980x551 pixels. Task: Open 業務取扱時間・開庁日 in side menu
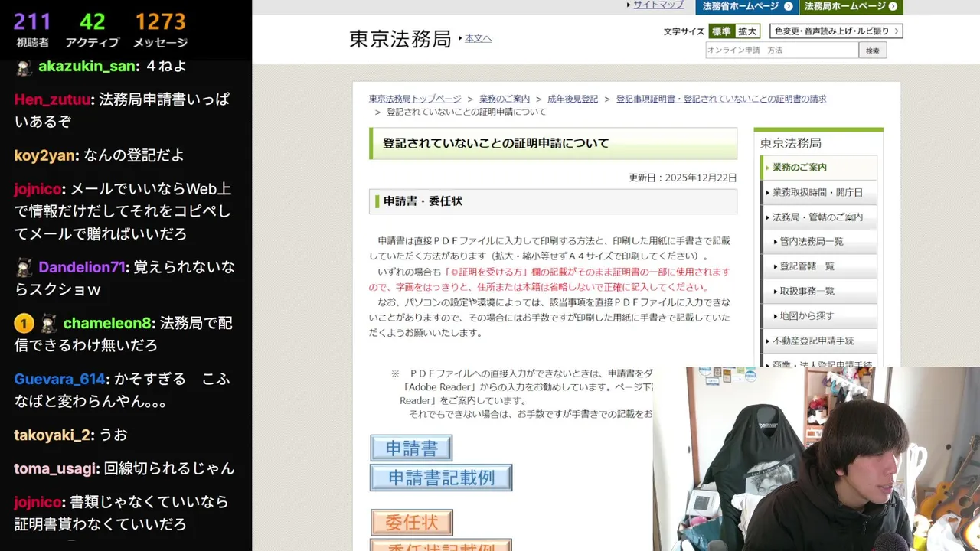818,192
